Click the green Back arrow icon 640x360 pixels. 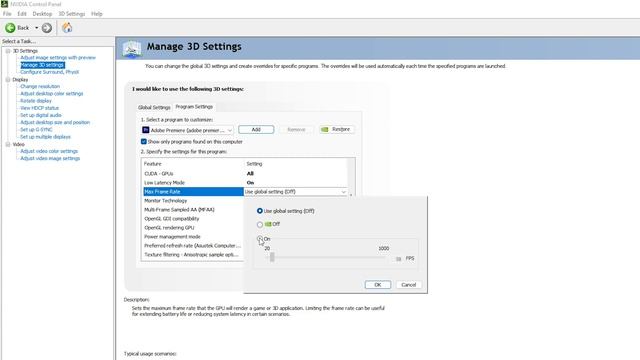point(10,28)
